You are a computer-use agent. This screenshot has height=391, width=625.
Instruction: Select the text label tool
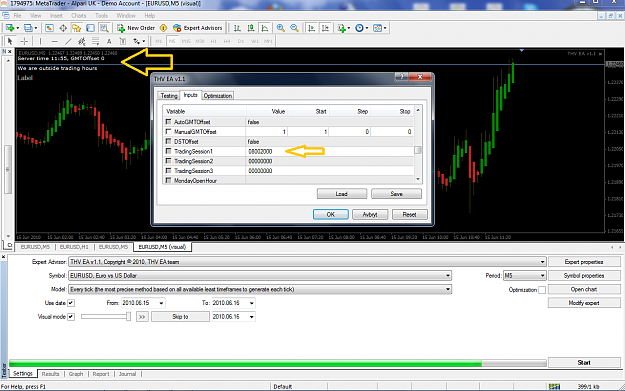pos(123,41)
